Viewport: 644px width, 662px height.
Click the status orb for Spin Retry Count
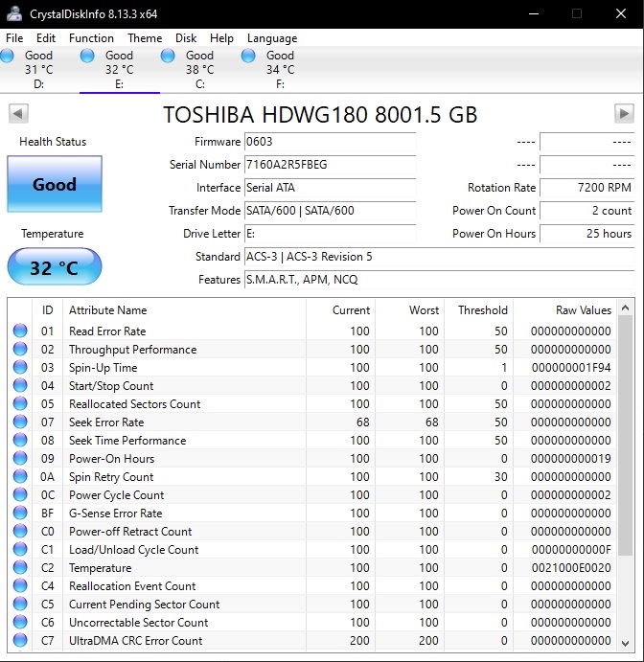pyautogui.click(x=20, y=476)
